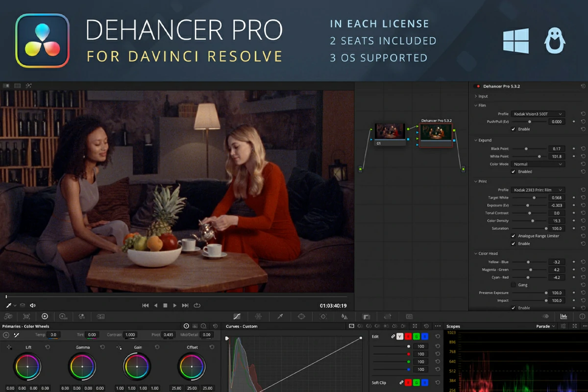This screenshot has width=588, height=392.
Task: Open the Power Window palette icon
Action: point(301,317)
